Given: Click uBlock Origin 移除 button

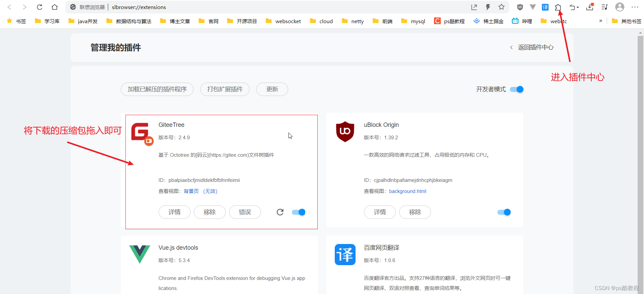Looking at the screenshot, I should 415,212.
